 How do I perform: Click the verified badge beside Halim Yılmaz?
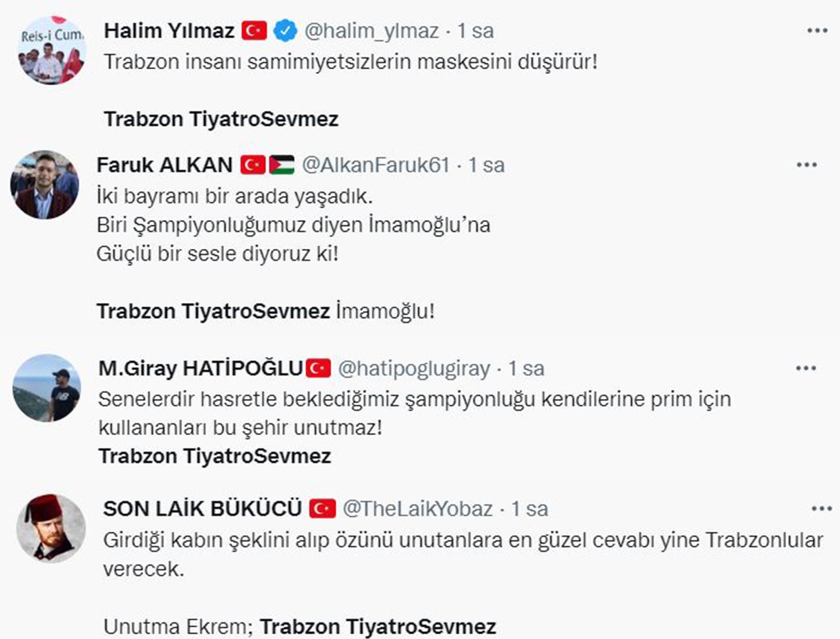pos(285,30)
